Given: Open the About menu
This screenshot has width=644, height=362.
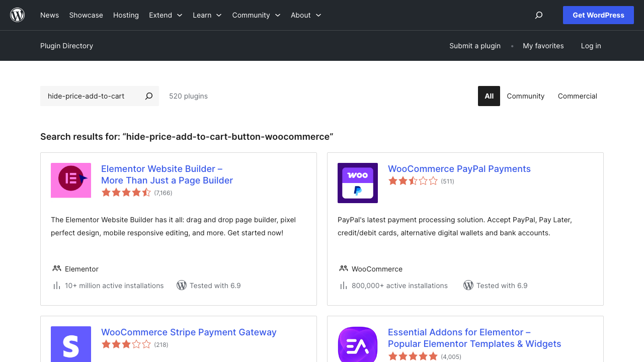Looking at the screenshot, I should [x=305, y=15].
